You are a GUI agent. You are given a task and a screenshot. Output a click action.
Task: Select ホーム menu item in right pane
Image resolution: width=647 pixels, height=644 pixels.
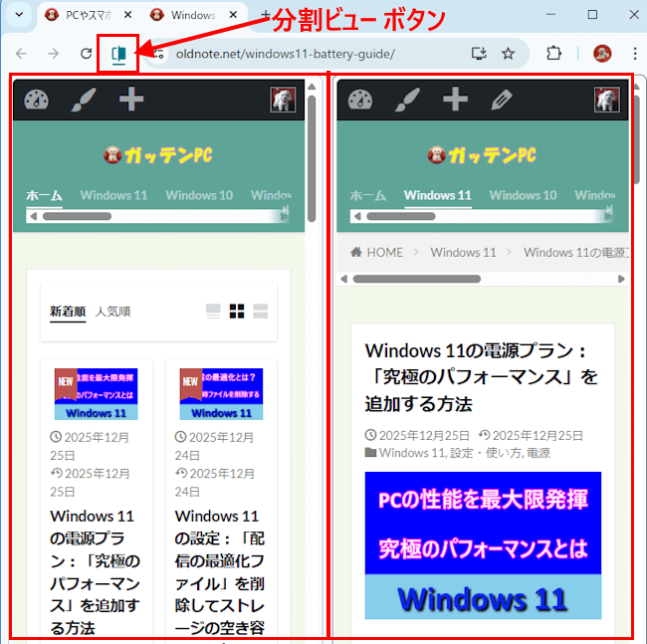[368, 195]
